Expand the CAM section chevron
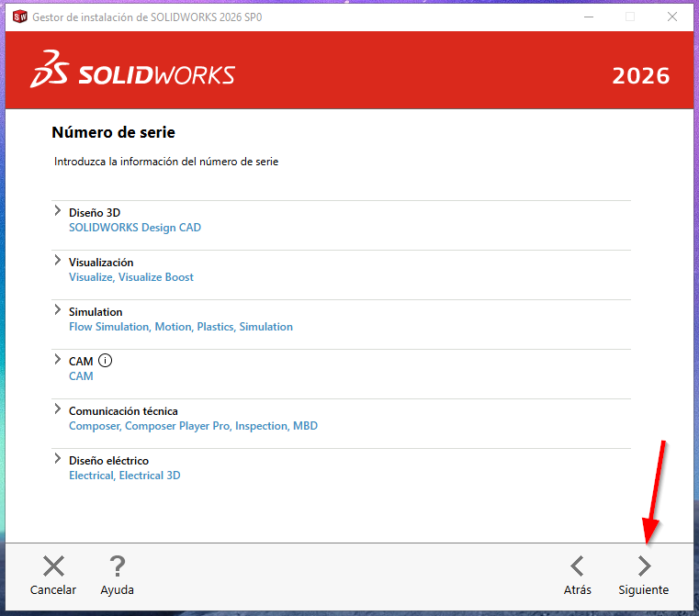Viewport: 699px width, 616px height. click(x=58, y=360)
